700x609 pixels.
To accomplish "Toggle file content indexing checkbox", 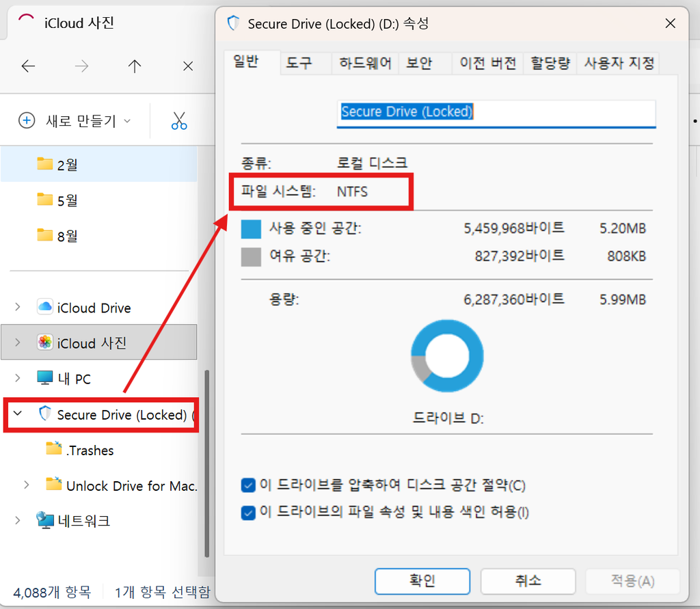I will click(x=248, y=513).
